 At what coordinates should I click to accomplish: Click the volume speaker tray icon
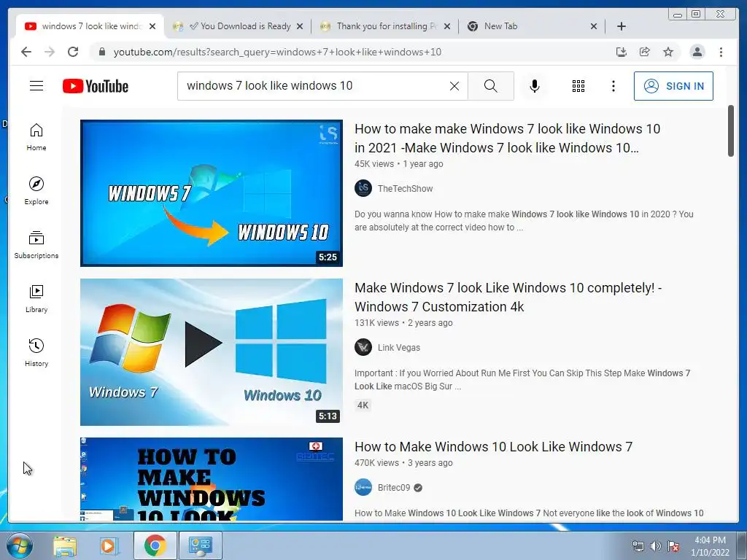tap(656, 546)
